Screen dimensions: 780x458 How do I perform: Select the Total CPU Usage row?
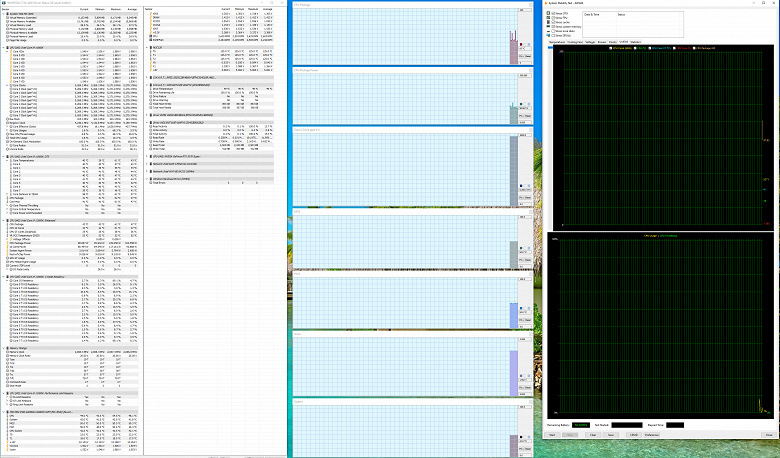tap(72, 138)
